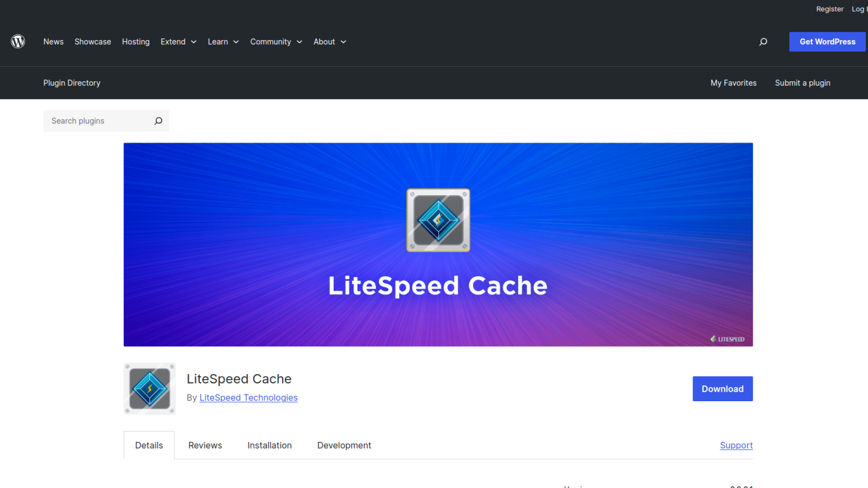Open the Development tab
The width and height of the screenshot is (868, 488).
(x=344, y=445)
